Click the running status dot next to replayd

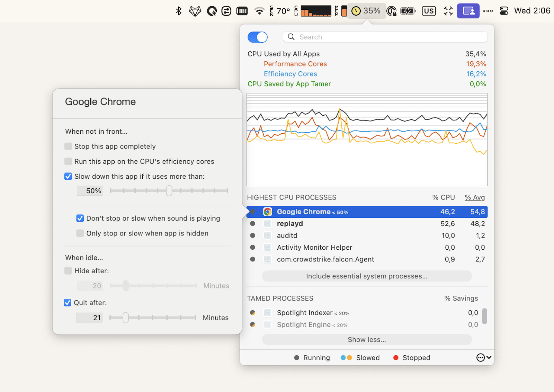(x=252, y=224)
